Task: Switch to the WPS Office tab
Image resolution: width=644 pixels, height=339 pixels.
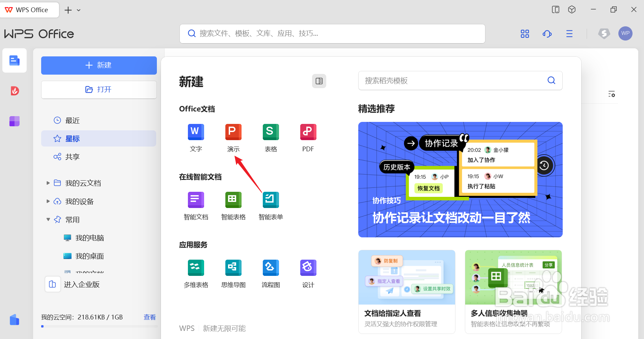Action: point(30,10)
